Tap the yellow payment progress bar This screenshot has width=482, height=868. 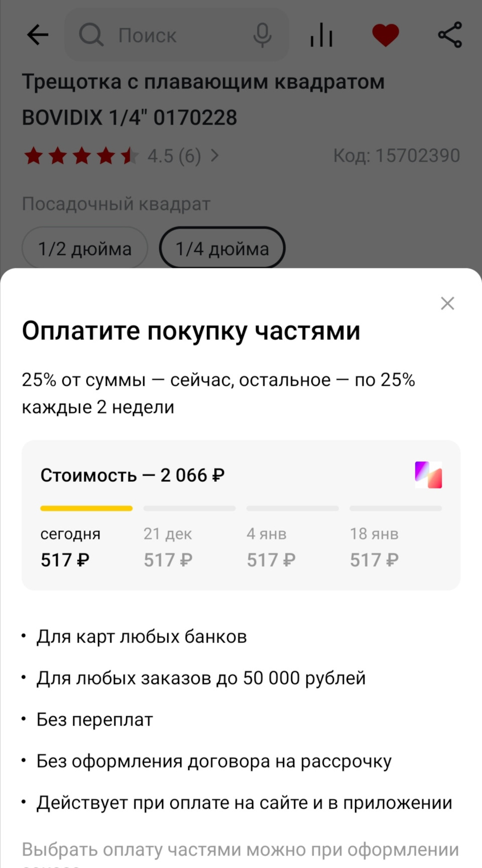86,508
